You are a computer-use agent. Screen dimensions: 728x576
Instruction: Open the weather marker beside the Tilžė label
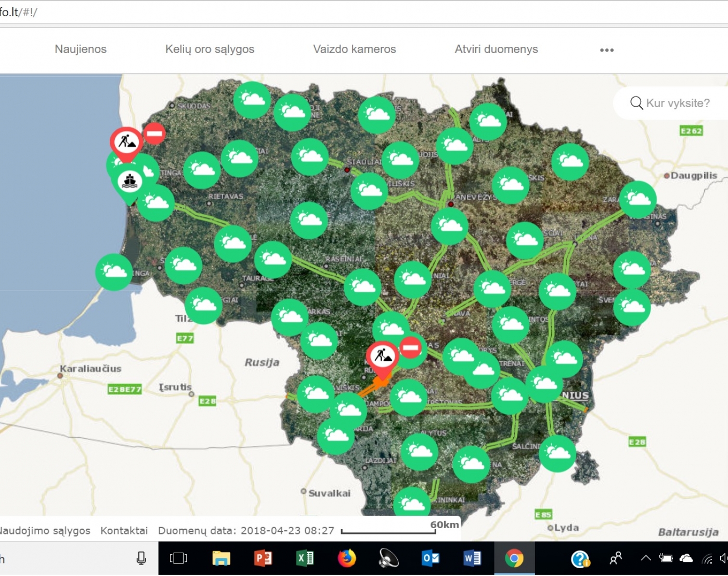pos(203,306)
